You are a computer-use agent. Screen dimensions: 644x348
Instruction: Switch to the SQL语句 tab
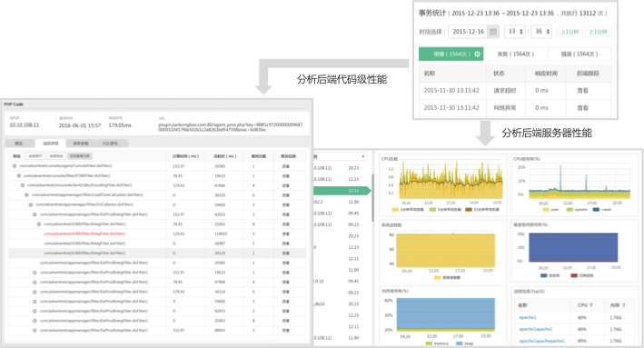[110, 144]
